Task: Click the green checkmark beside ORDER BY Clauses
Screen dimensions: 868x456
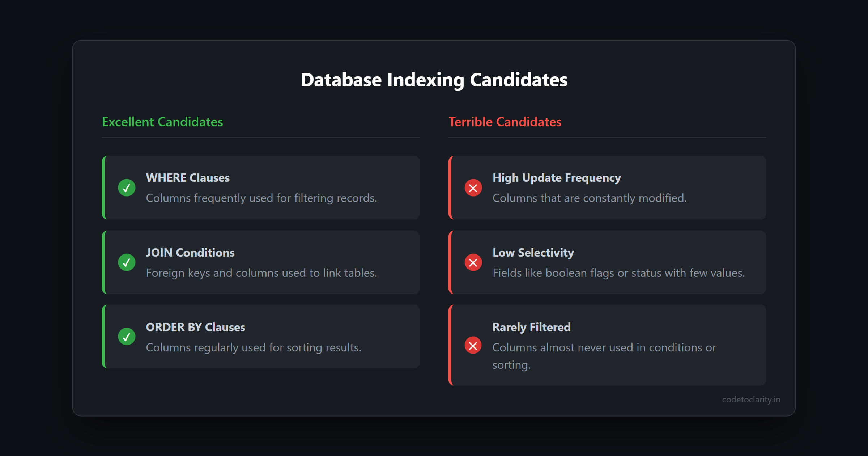Action: tap(127, 337)
